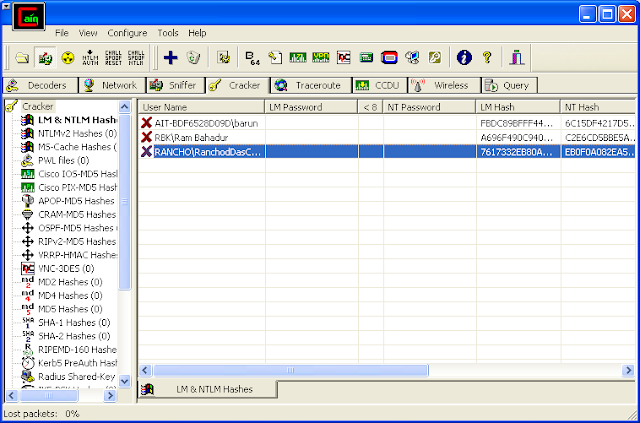Click the Open file folder toolbar icon

click(x=22, y=58)
